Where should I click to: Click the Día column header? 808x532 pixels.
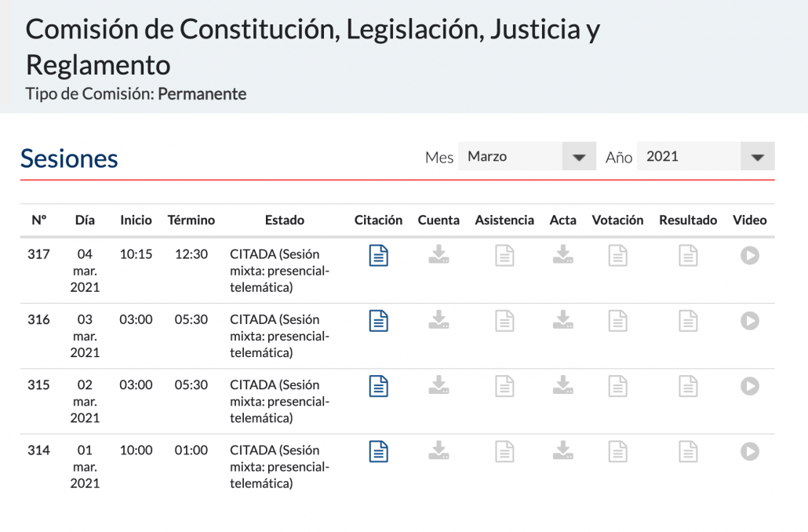point(85,220)
